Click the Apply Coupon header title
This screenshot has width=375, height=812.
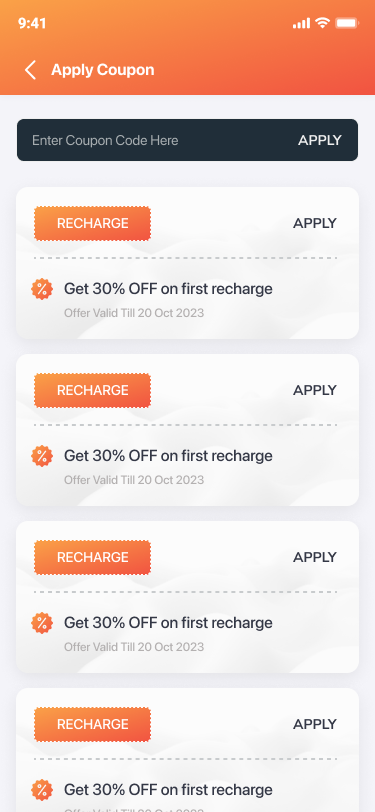(x=103, y=70)
